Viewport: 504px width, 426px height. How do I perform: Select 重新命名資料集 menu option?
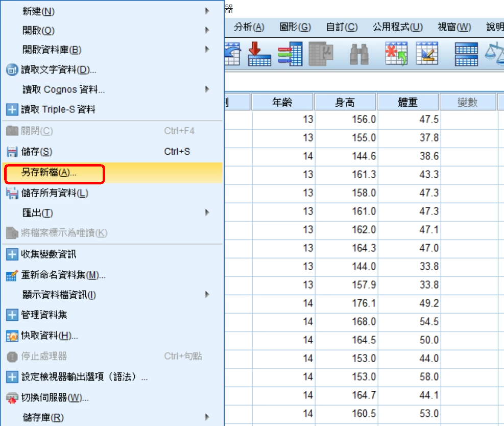63,275
